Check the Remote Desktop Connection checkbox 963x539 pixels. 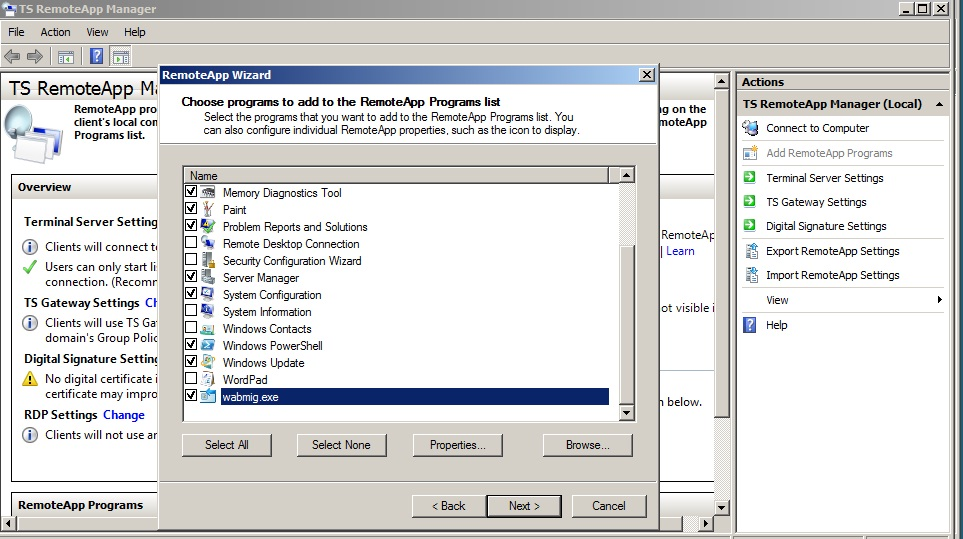pos(191,242)
